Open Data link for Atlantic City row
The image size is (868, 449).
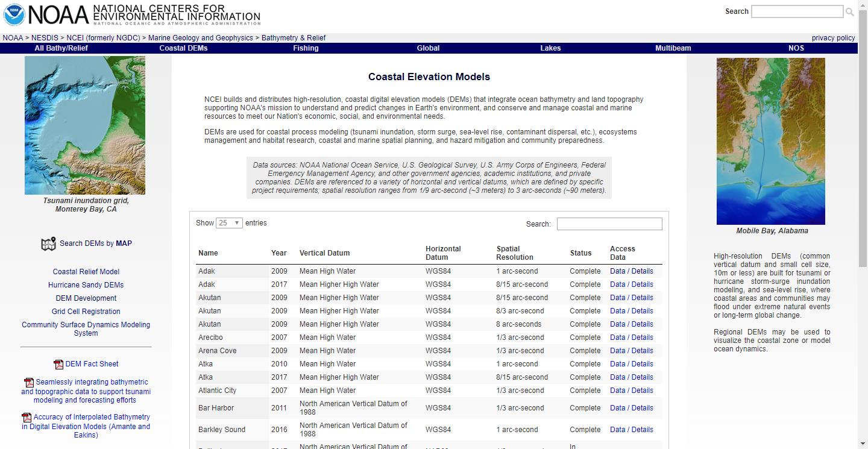coord(617,391)
